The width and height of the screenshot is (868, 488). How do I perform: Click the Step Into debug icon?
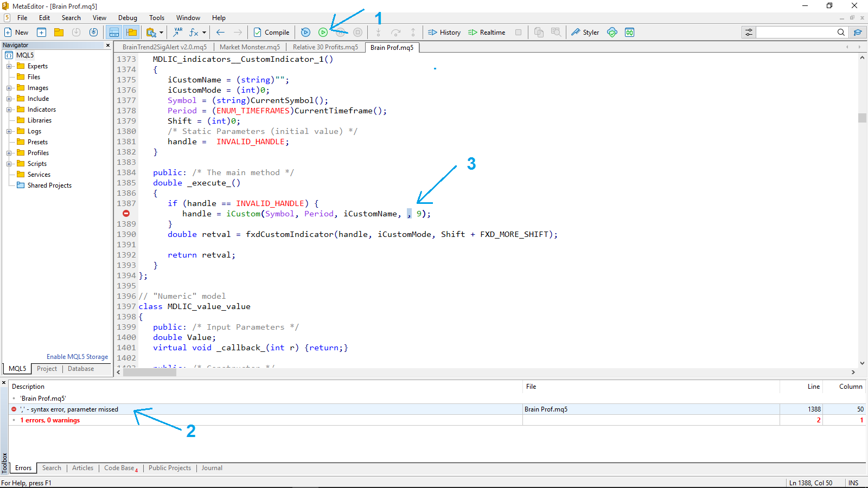(x=378, y=33)
